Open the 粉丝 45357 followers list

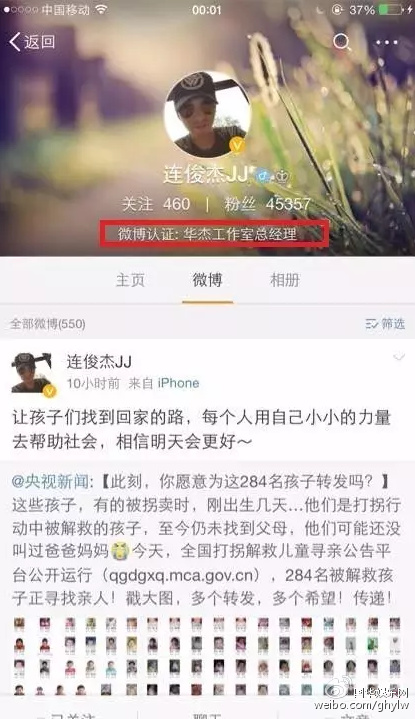point(267,204)
